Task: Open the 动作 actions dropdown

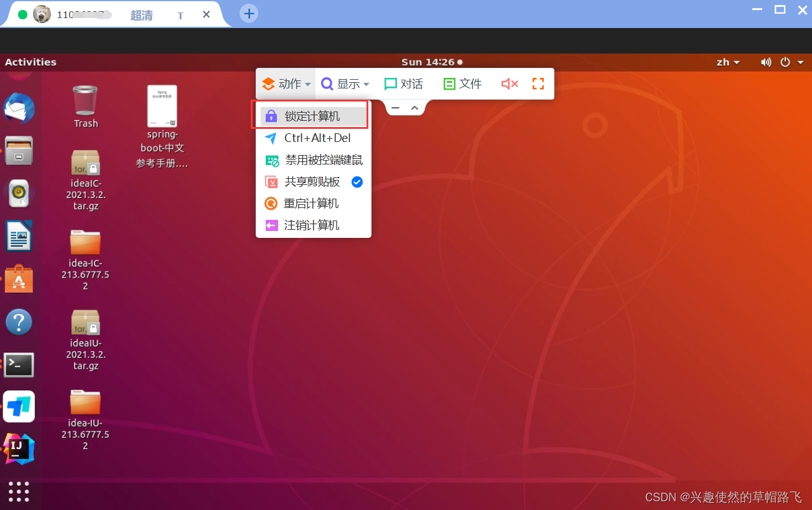Action: pyautogui.click(x=286, y=83)
